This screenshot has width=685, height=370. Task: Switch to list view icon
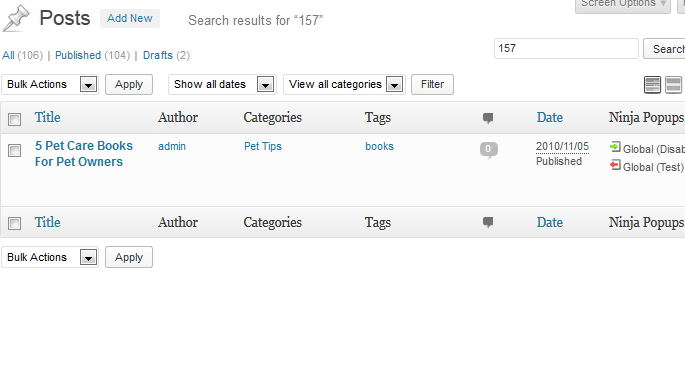click(652, 85)
